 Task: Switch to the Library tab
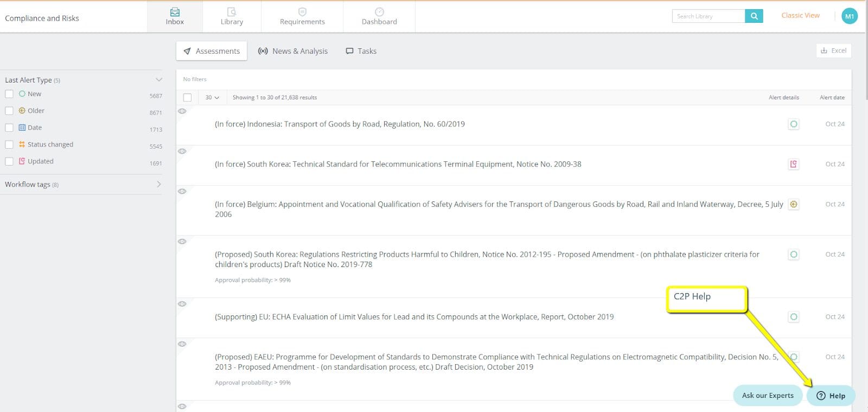[x=232, y=16]
